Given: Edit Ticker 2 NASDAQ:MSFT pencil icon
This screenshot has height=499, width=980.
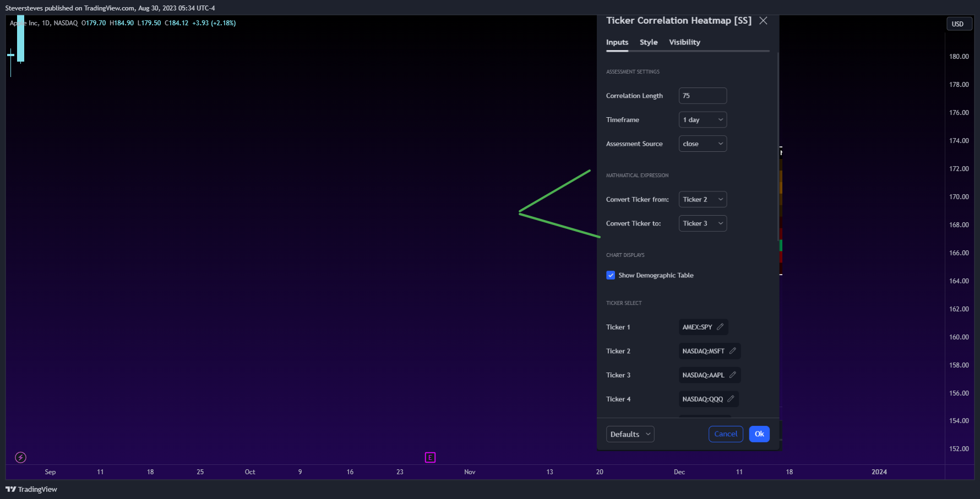Looking at the screenshot, I should [x=733, y=351].
